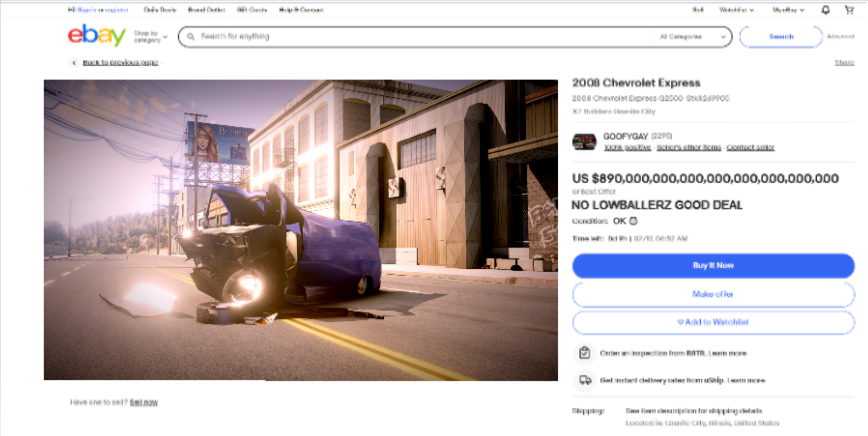Click the Buy It Now button

pos(713,266)
